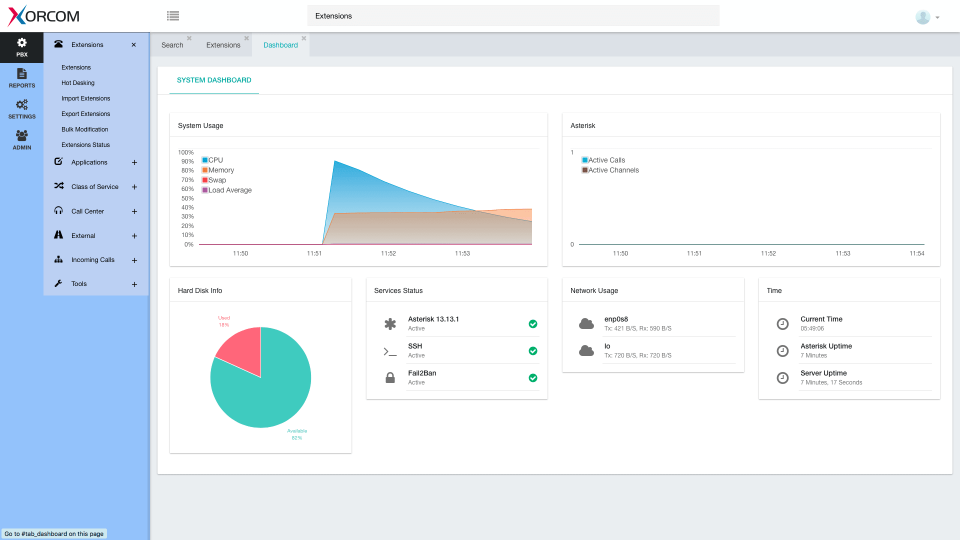The width and height of the screenshot is (960, 540).
Task: Open the Bulk Modification link
Action: [84, 129]
